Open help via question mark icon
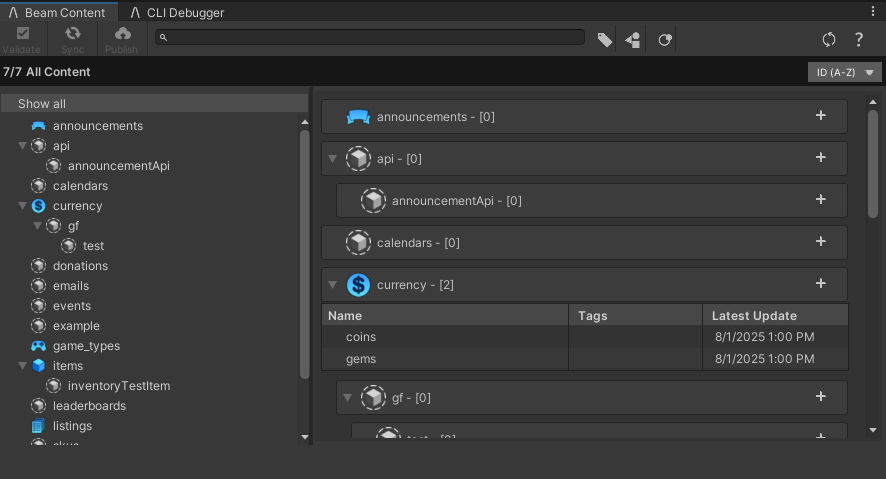Viewport: 886px width, 479px height. tap(858, 40)
